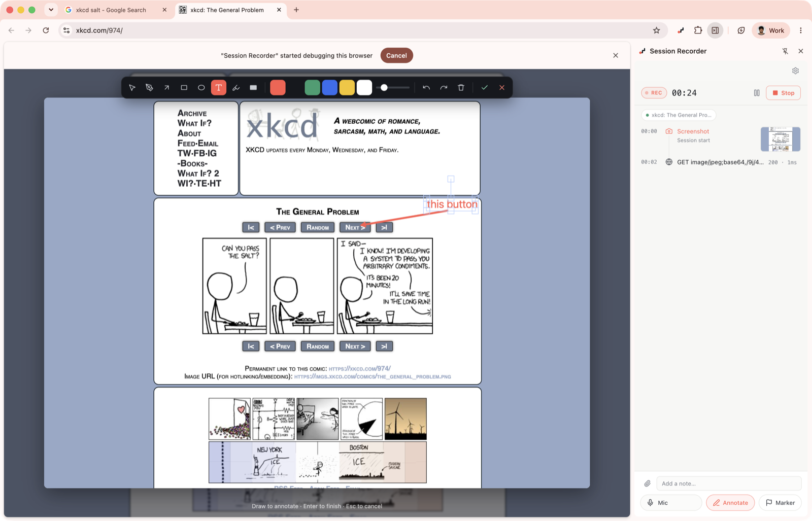Image resolution: width=812 pixels, height=521 pixels.
Task: Pick the green color swatch
Action: (312, 88)
